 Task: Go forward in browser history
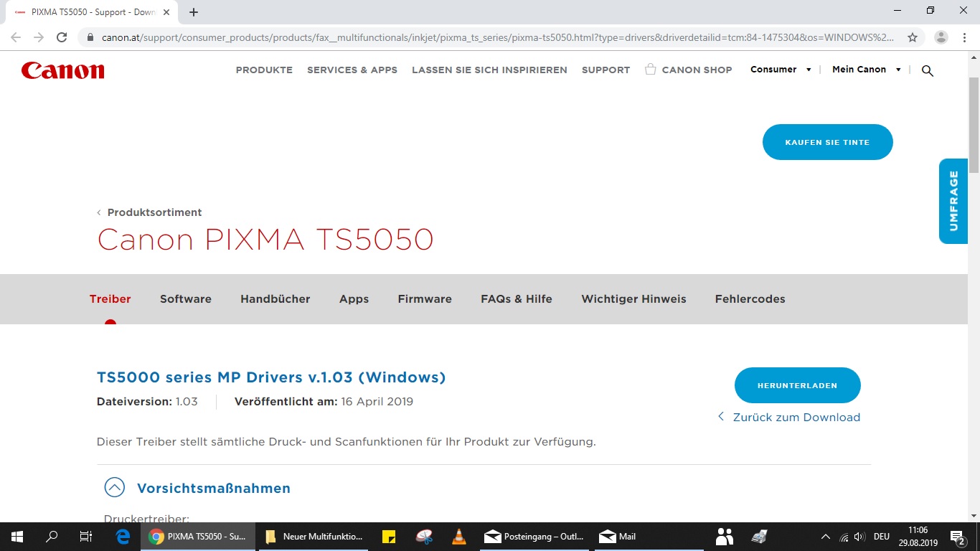(39, 37)
